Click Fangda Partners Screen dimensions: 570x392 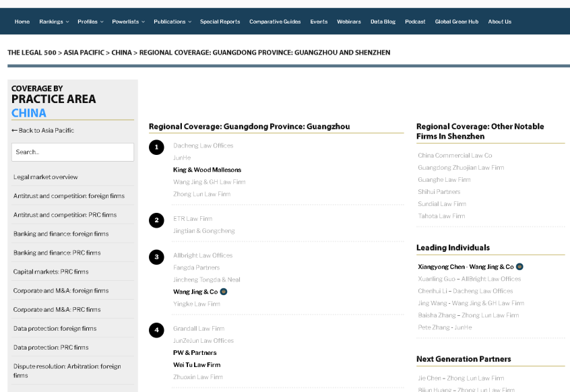click(196, 267)
